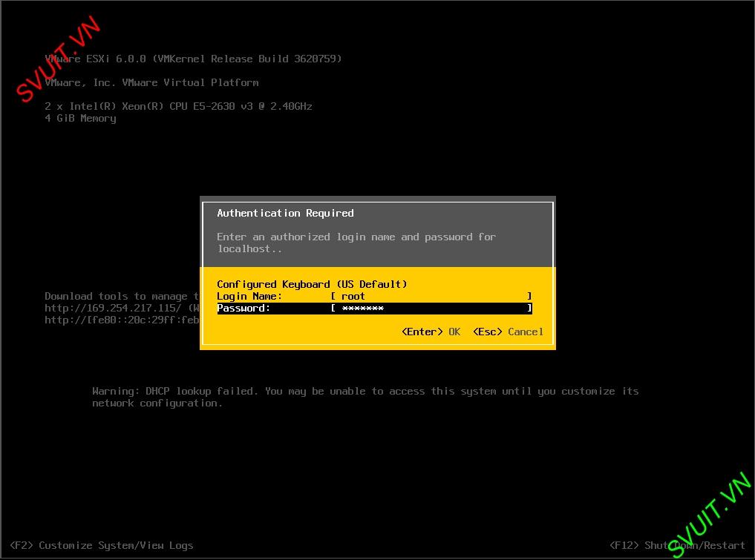Select the Password input field
The image size is (755, 560).
coord(431,308)
